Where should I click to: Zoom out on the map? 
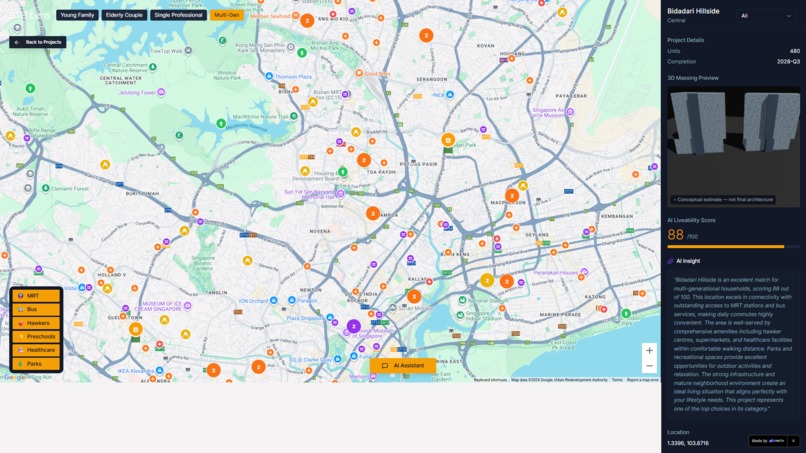click(649, 366)
